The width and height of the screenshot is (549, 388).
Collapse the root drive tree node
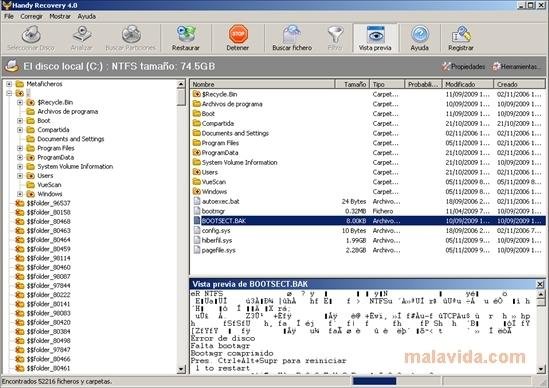click(x=9, y=93)
